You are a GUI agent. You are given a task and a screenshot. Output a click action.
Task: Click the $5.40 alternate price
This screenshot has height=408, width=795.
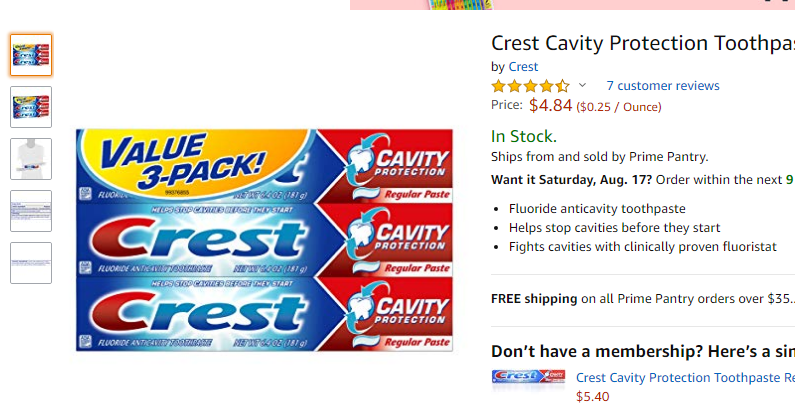tap(593, 396)
